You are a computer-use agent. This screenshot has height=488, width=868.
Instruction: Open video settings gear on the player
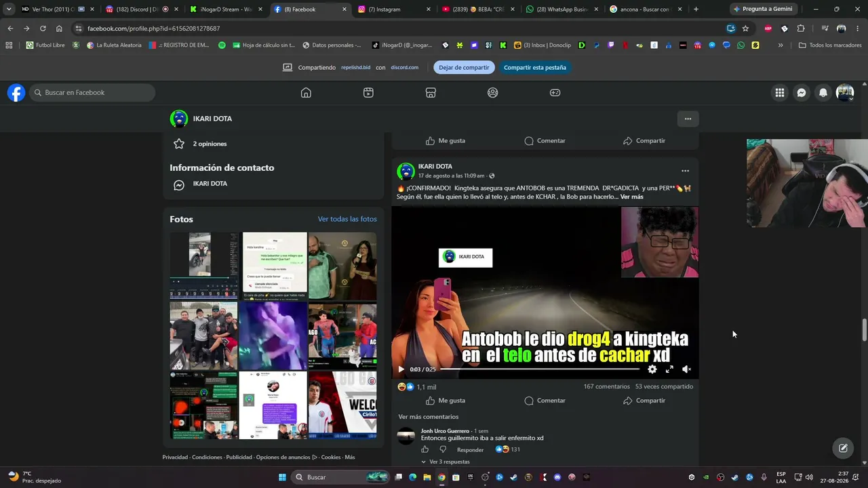click(x=652, y=369)
